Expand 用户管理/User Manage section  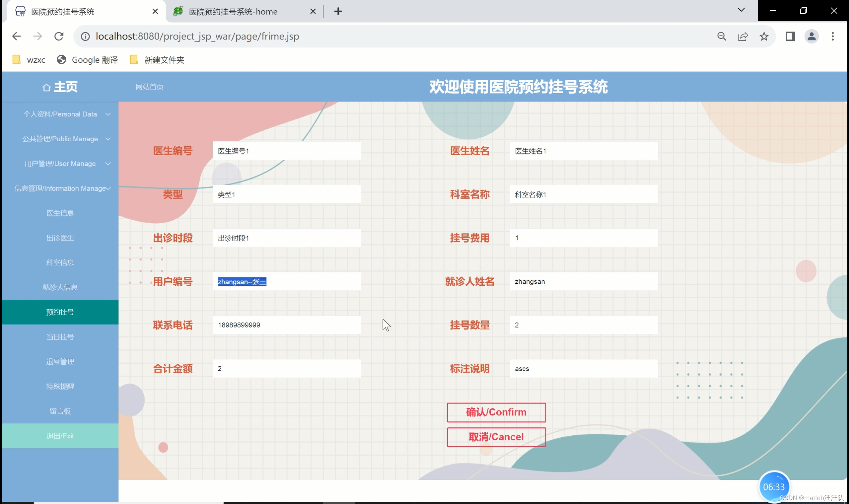click(60, 164)
